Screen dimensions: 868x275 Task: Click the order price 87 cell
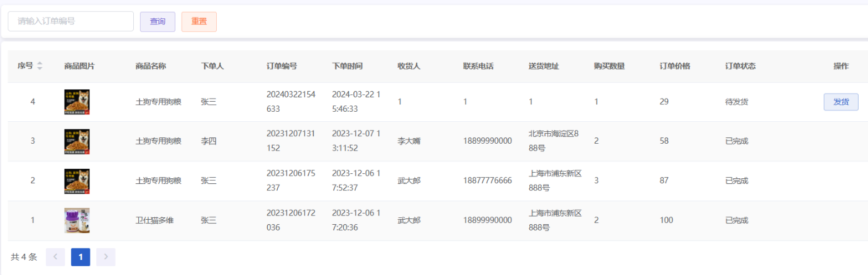click(664, 181)
